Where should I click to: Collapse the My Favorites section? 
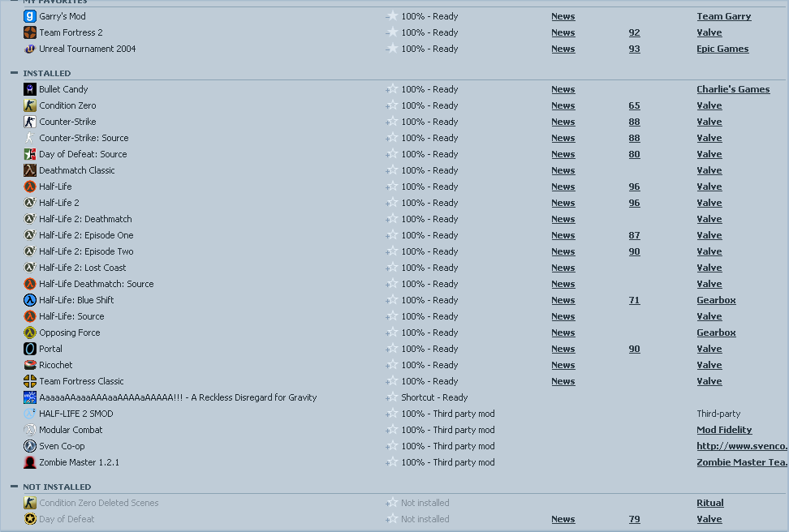pos(15,2)
